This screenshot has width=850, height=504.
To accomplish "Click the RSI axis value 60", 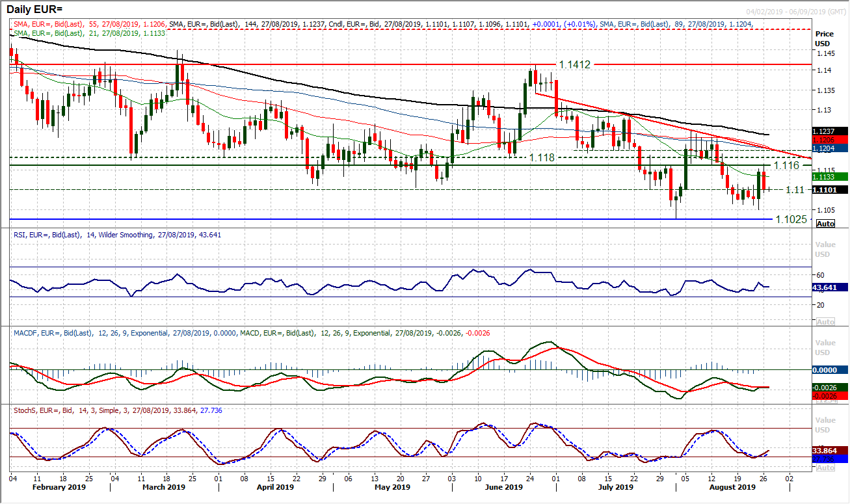I will [821, 275].
